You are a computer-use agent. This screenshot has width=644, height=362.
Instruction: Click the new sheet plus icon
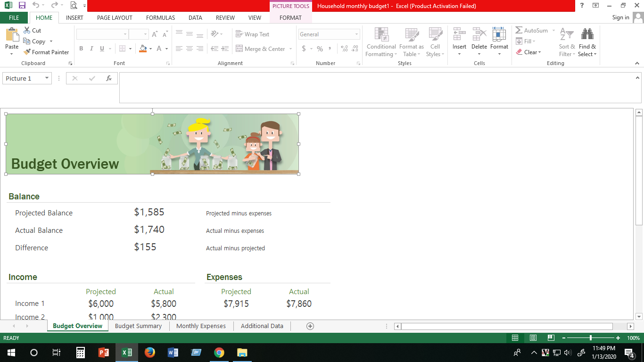(x=310, y=326)
